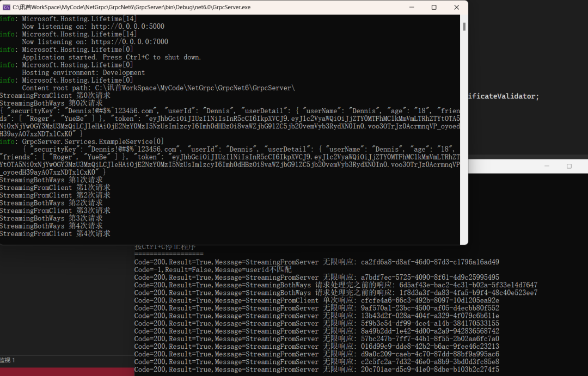
Task: Click the StreamingFromClient 单次响应 output line
Action: pos(317,301)
